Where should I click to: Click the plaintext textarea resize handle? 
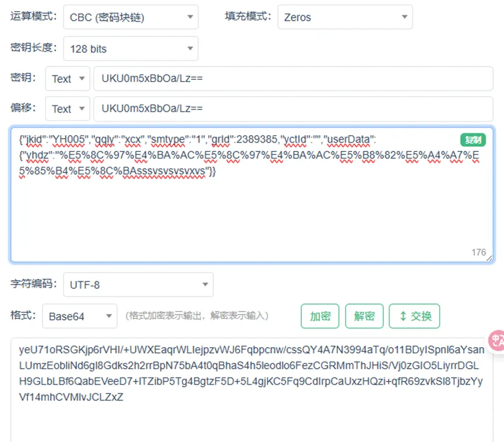click(489, 259)
